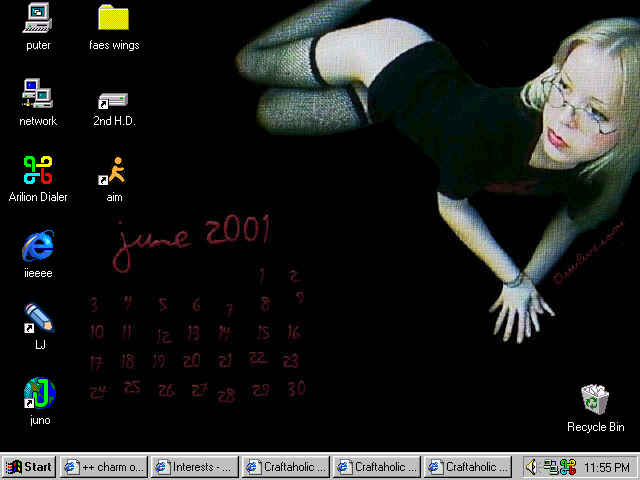Activate the rightmost 'Craftaholic' taskbar button
The width and height of the screenshot is (640, 480).
pyautogui.click(x=467, y=466)
